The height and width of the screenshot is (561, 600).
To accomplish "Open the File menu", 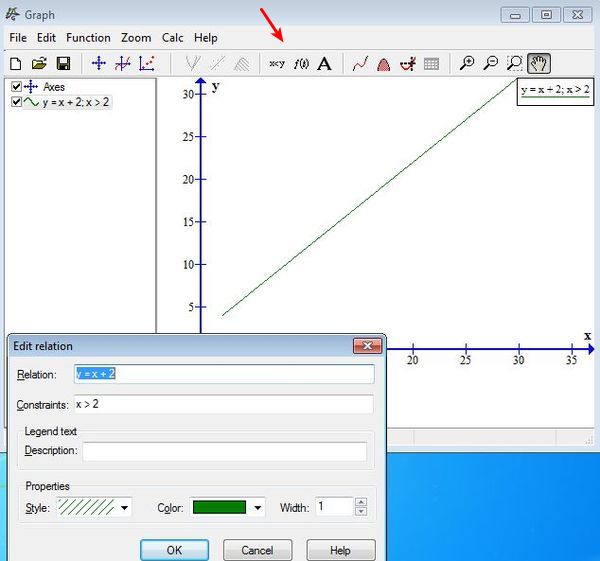I will click(18, 38).
